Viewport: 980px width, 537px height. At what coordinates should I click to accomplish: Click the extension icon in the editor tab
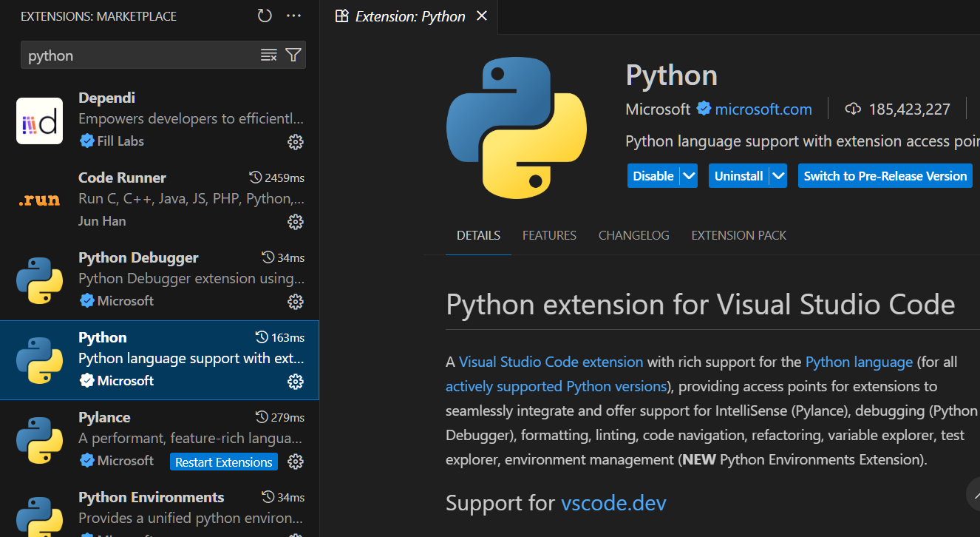coord(341,16)
